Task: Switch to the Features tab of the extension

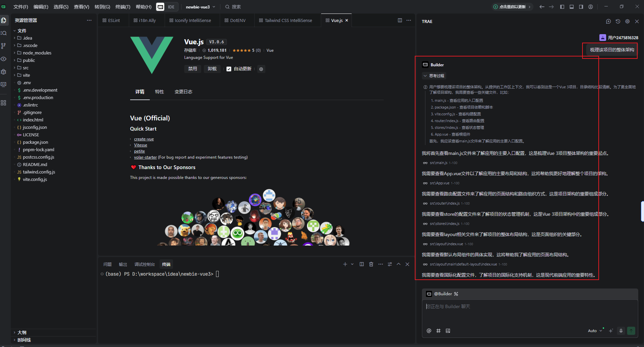Action: coord(159,92)
